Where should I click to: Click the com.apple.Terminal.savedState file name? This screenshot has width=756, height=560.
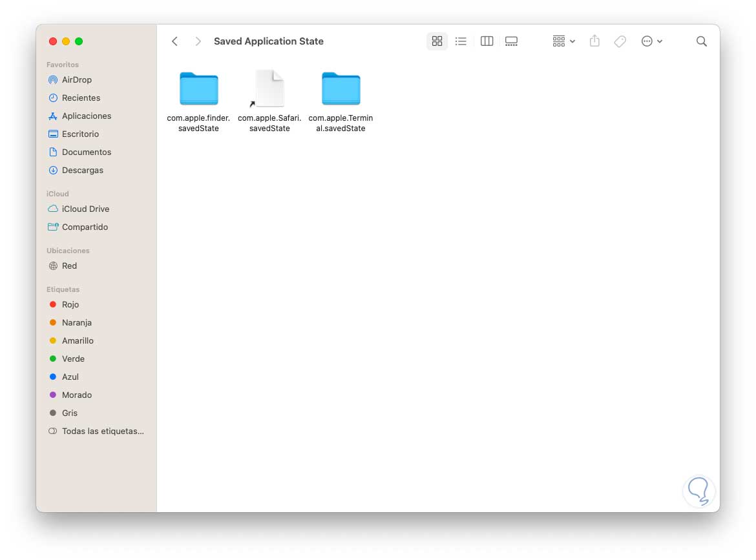click(x=341, y=123)
